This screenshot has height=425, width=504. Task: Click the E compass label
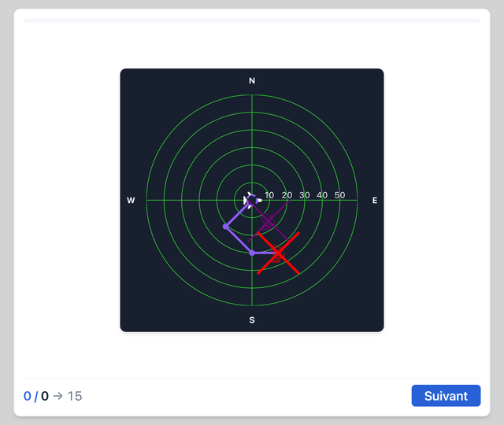pyautogui.click(x=375, y=201)
